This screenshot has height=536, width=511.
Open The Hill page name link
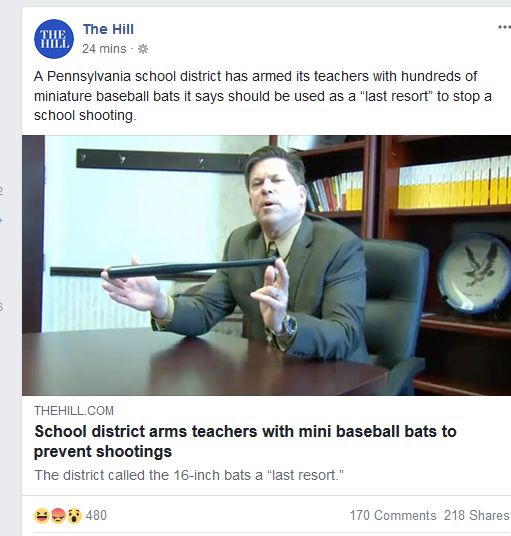point(108,29)
